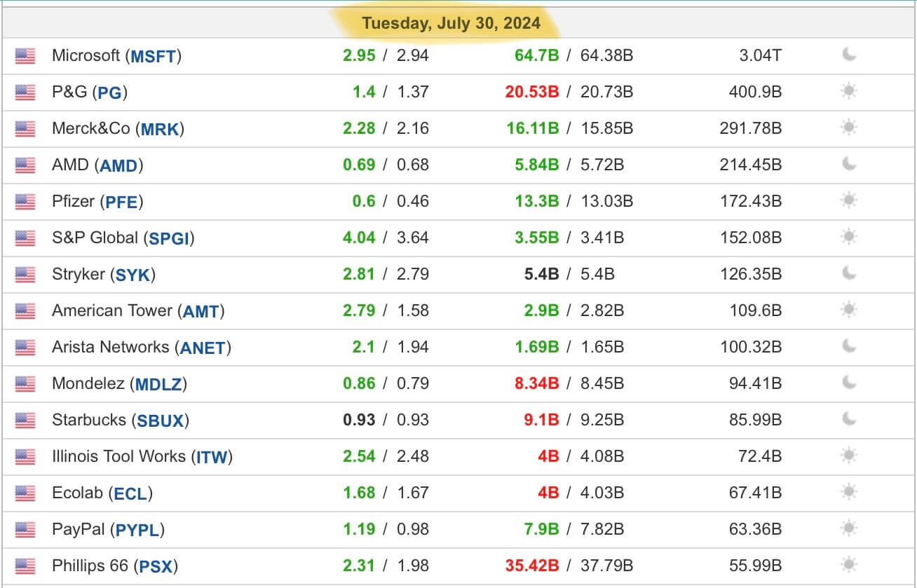
Task: Open the ANET ticker link
Action: (x=203, y=348)
